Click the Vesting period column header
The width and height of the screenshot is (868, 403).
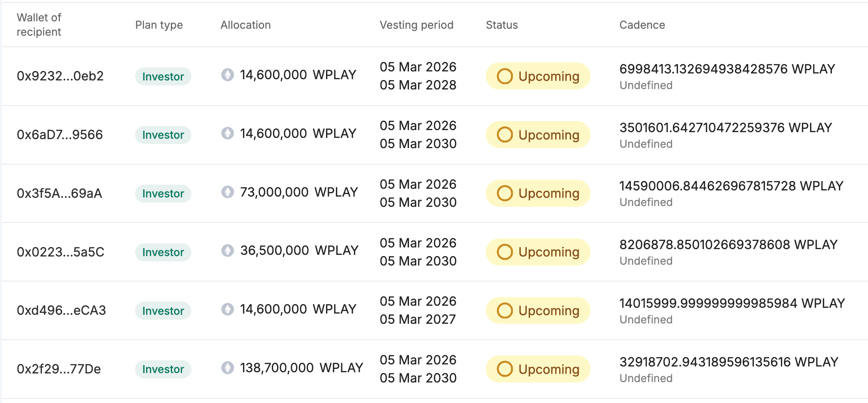point(416,25)
